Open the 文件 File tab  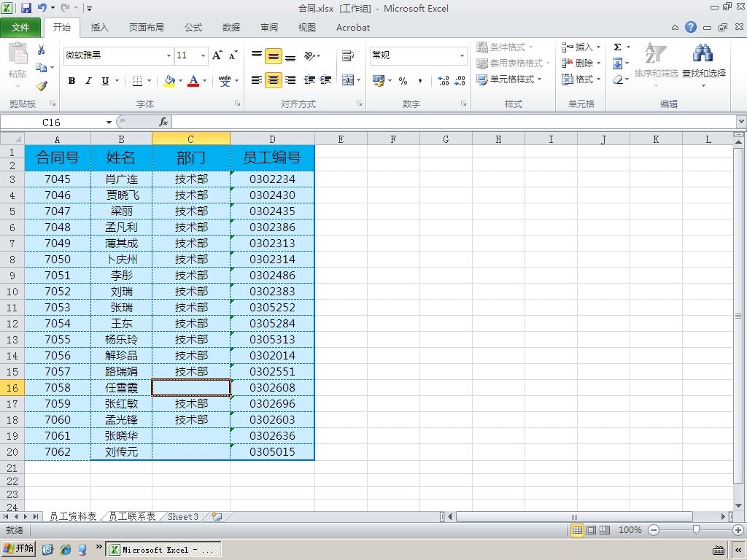(x=20, y=28)
